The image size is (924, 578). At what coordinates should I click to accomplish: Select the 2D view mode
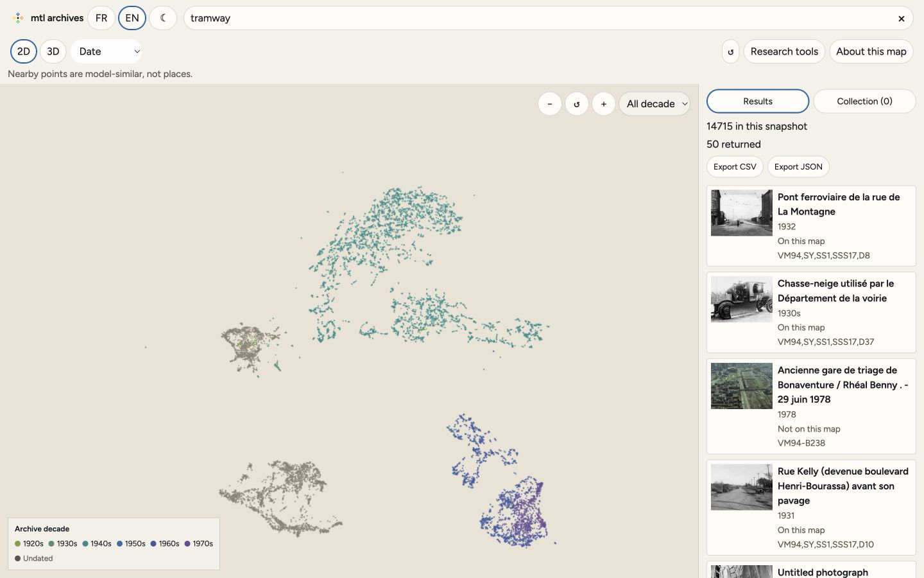coord(24,51)
